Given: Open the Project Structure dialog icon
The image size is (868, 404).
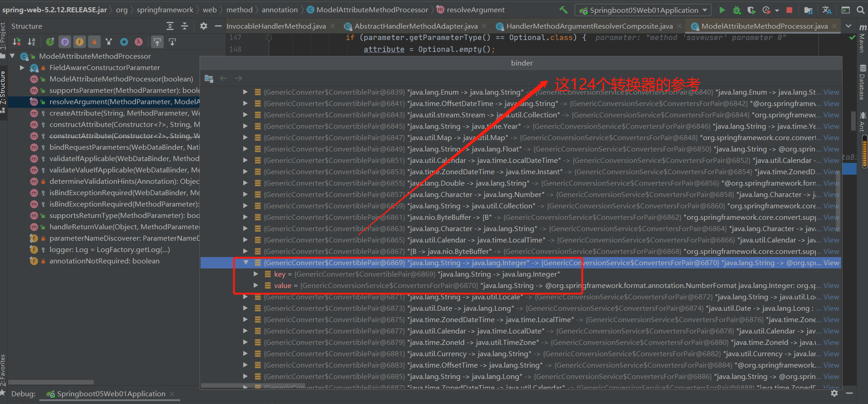Looking at the screenshot, I should point(808,10).
